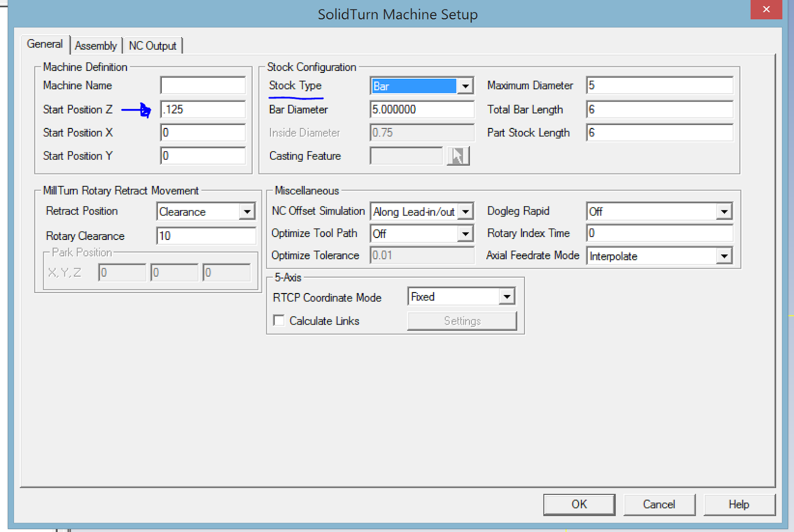Select the Rotary Index Time field
Screen dimensions: 794x532
coord(660,233)
